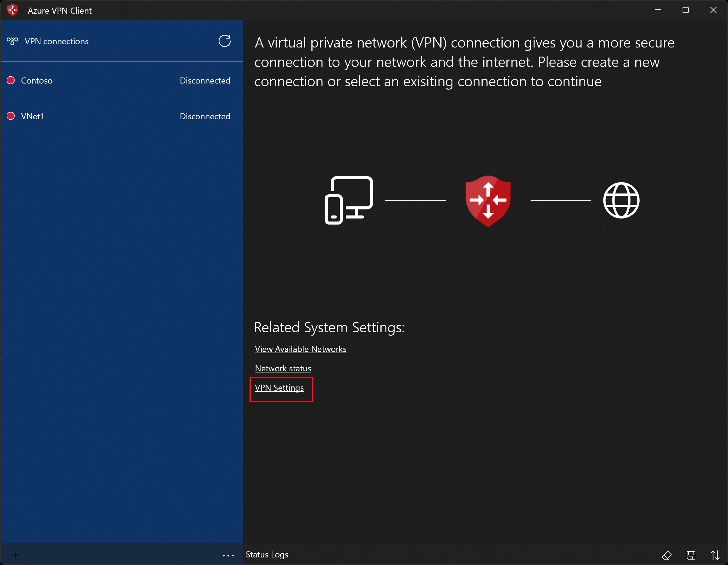Click the up-down arrows expand logs icon
The height and width of the screenshot is (565, 728).
715,555
